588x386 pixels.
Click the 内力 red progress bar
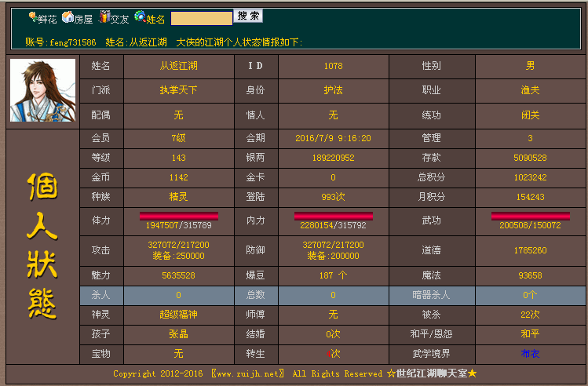click(334, 216)
